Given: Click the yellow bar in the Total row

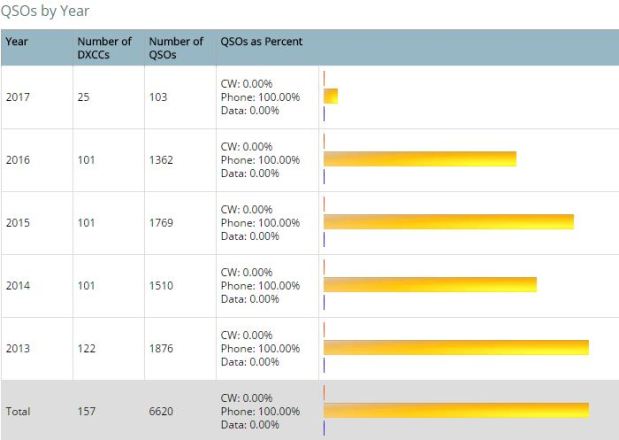Looking at the screenshot, I should click(x=456, y=410).
